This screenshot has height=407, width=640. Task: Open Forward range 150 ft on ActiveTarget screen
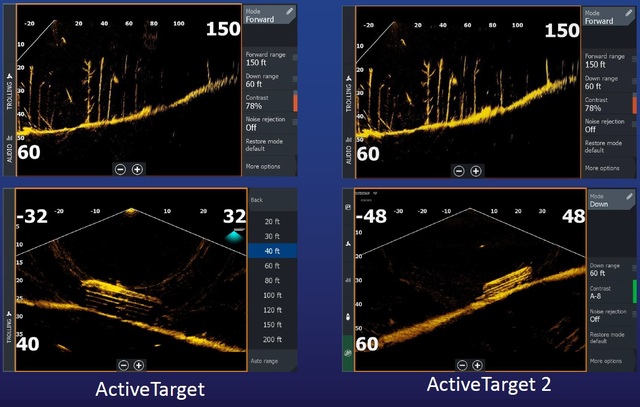point(270,58)
